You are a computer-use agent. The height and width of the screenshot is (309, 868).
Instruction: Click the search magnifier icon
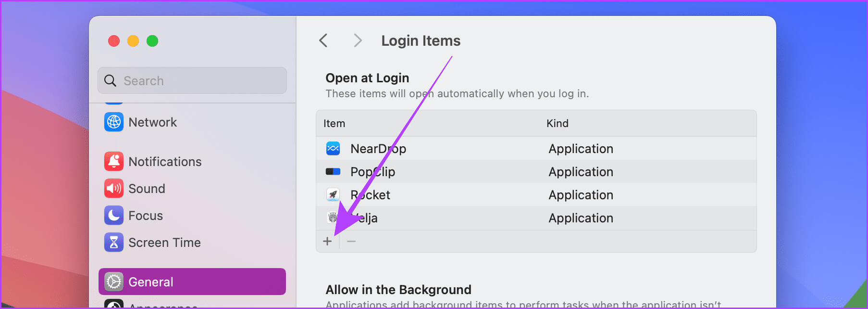(x=111, y=81)
